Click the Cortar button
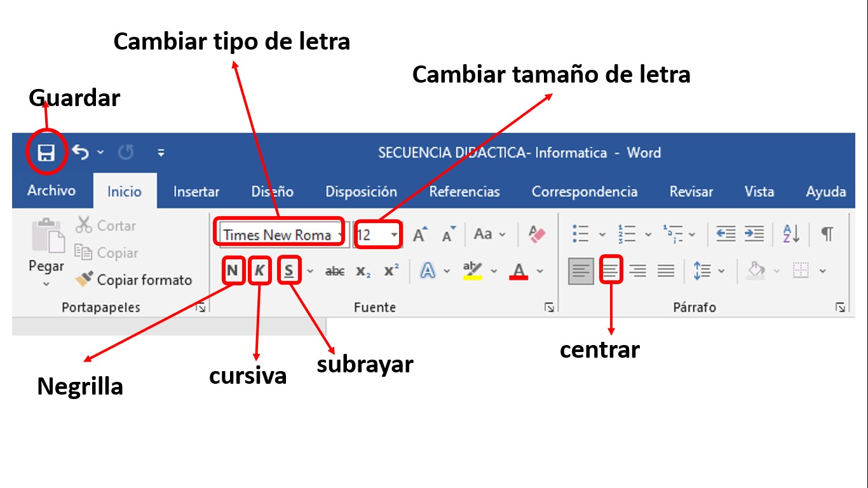The width and height of the screenshot is (868, 488). (105, 226)
